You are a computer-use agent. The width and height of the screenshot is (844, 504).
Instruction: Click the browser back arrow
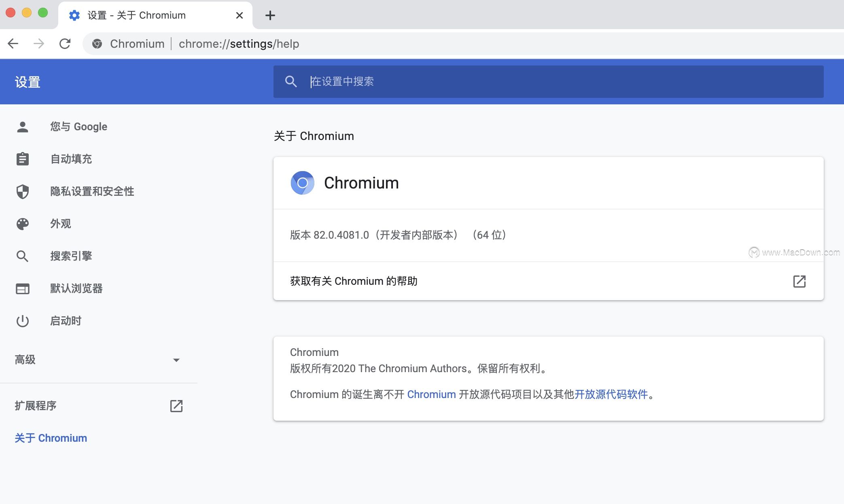[13, 44]
